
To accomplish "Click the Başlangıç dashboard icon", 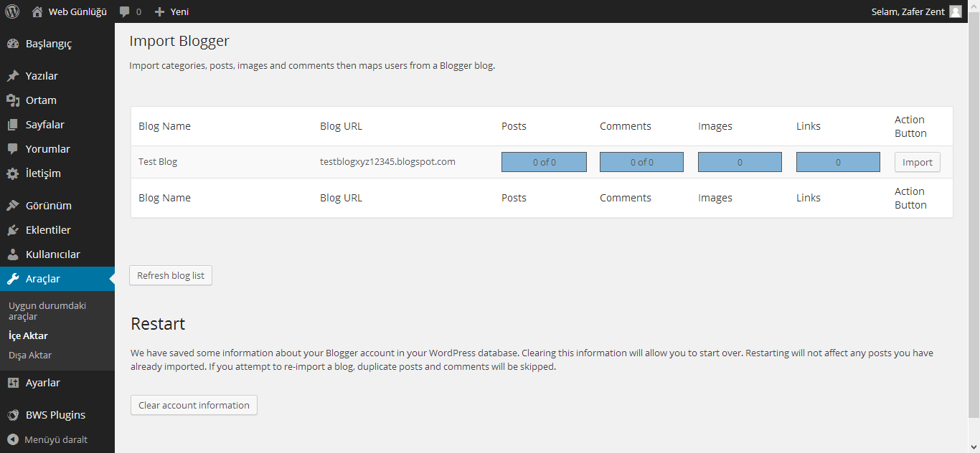I will (x=13, y=44).
